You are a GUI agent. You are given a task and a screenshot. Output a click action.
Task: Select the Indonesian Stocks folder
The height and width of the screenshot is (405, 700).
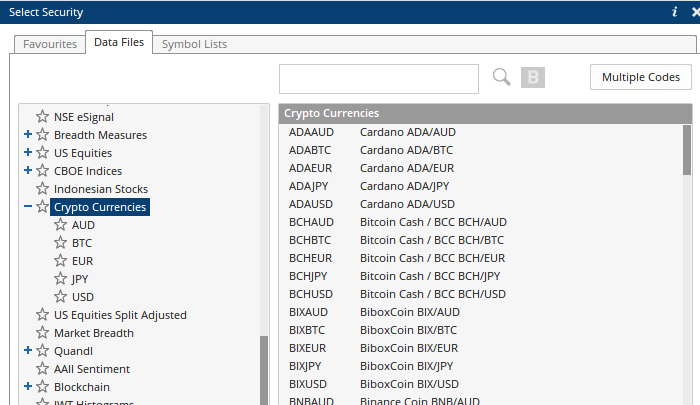click(101, 189)
